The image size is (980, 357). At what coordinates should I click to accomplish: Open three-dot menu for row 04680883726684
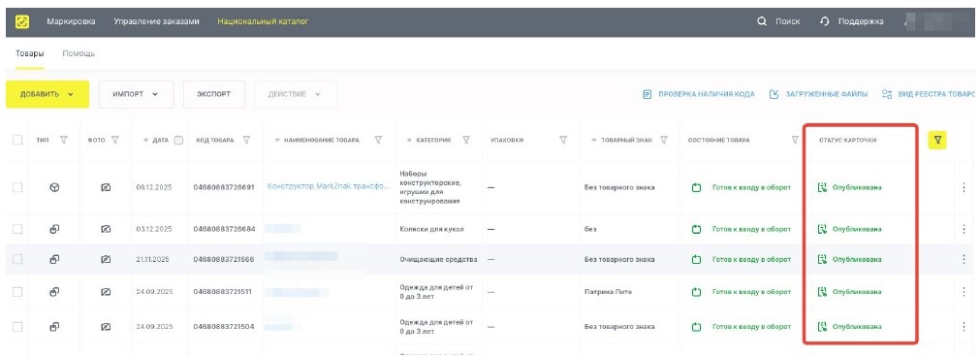click(964, 229)
